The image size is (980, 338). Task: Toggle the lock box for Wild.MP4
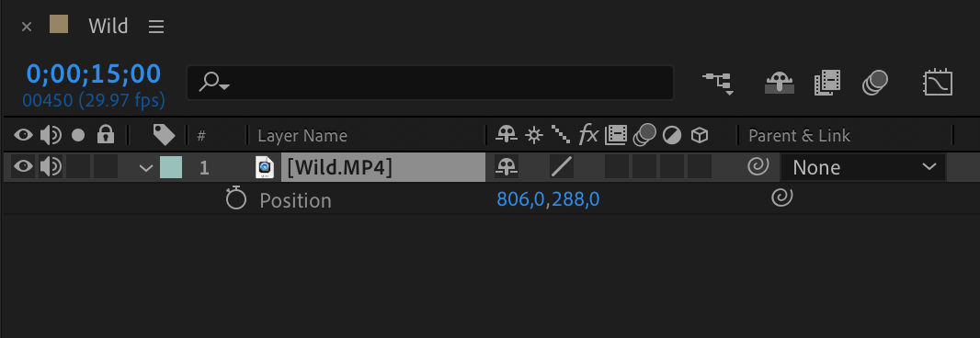106,167
